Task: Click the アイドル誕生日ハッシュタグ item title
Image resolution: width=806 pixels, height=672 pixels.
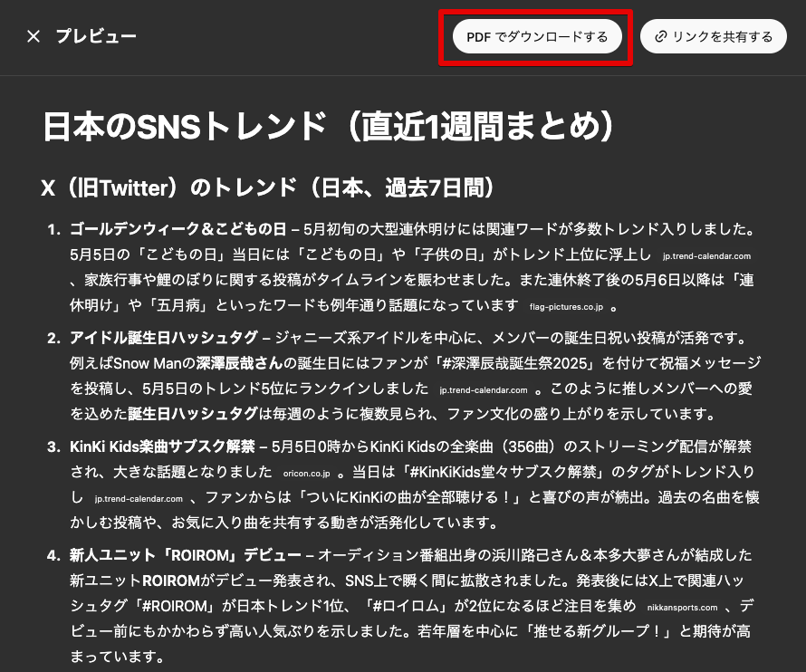Action: [x=162, y=339]
